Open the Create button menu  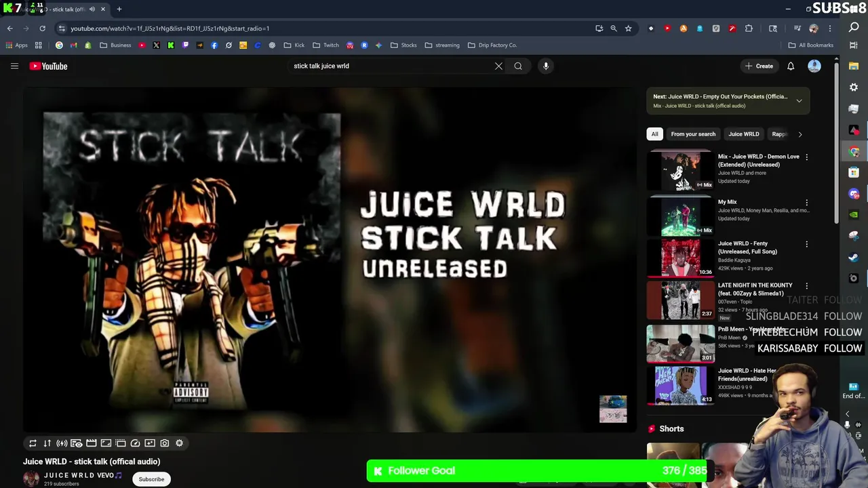point(759,66)
